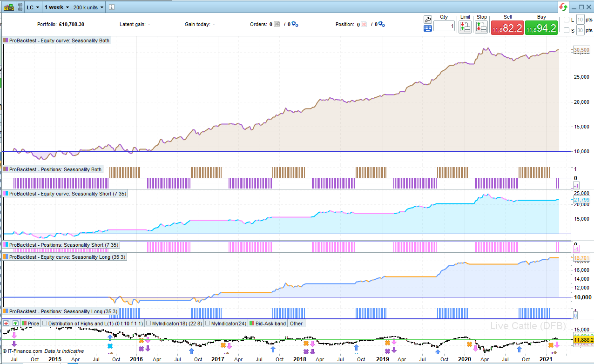Open position settings gear icon
This screenshot has width=594, height=364.
(x=382, y=24)
